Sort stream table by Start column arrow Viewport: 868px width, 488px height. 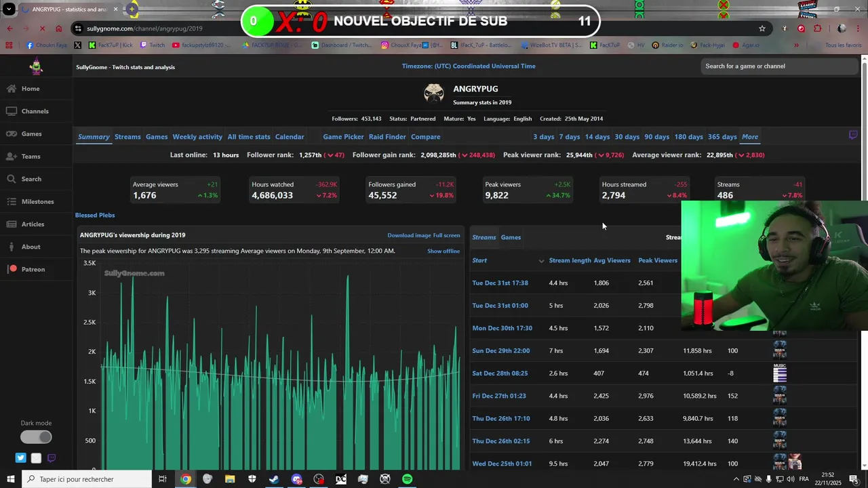click(541, 261)
